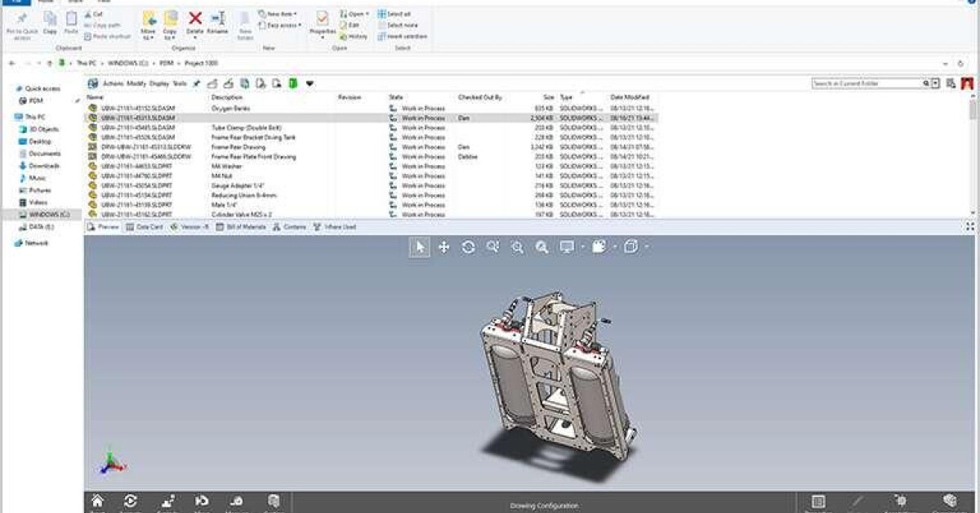Click the PDM vault icon left of Actions
Image resolution: width=980 pixels, height=513 pixels.
click(x=93, y=83)
